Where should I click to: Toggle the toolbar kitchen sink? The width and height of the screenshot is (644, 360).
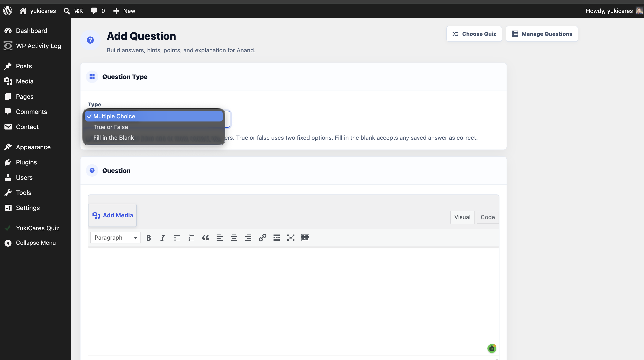click(305, 238)
